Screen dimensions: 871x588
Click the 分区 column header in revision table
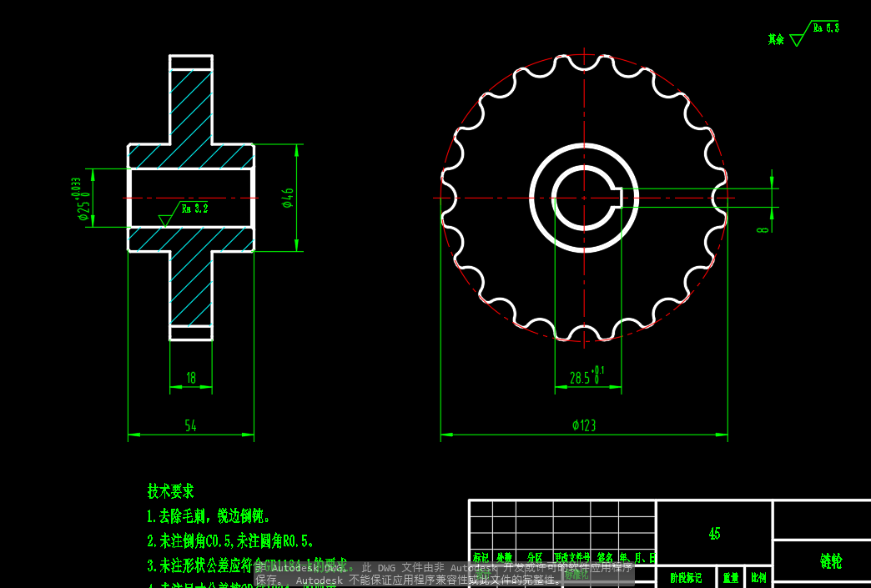[535, 557]
